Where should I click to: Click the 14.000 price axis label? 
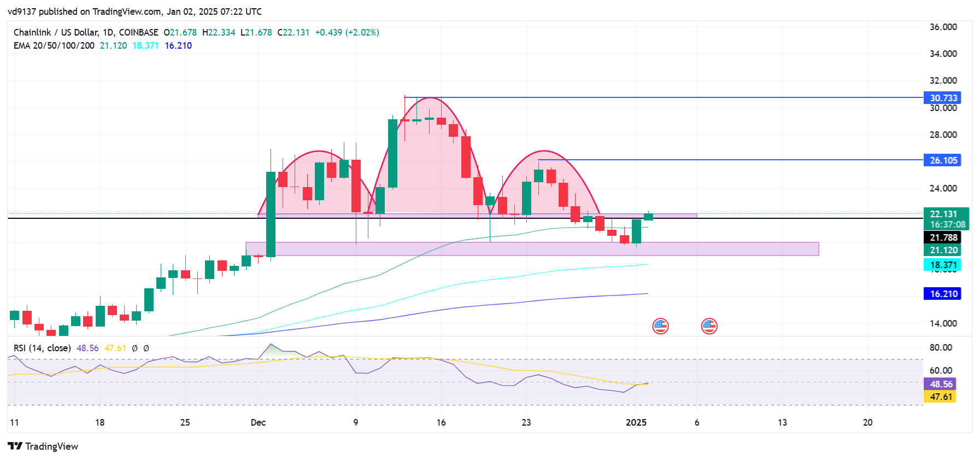click(943, 323)
